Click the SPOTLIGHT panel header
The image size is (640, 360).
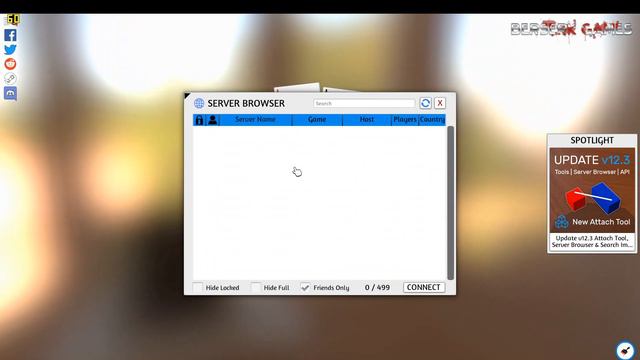click(592, 140)
